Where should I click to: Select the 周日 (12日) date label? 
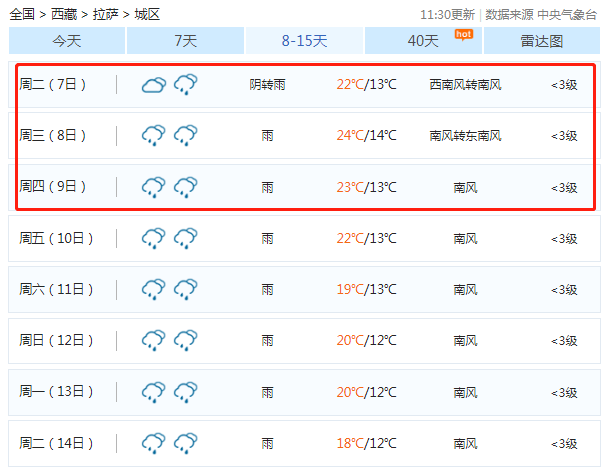56,340
